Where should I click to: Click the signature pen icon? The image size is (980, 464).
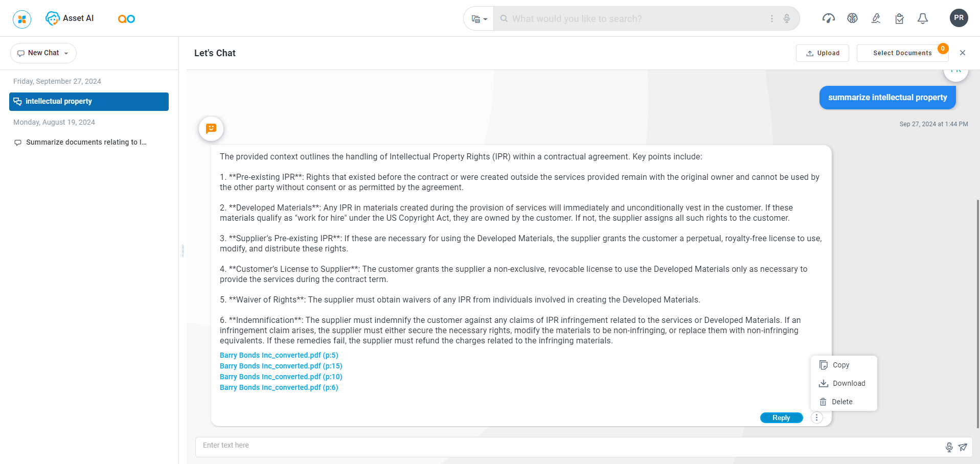tap(876, 18)
